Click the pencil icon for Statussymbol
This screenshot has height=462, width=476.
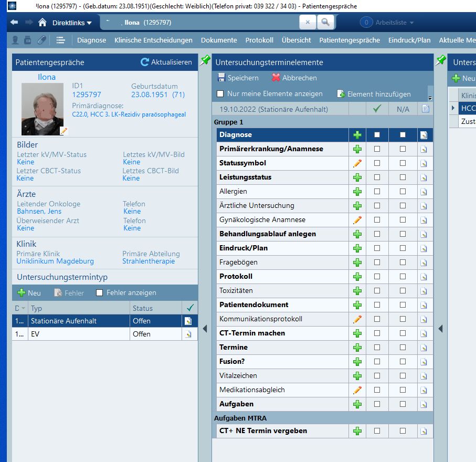357,163
